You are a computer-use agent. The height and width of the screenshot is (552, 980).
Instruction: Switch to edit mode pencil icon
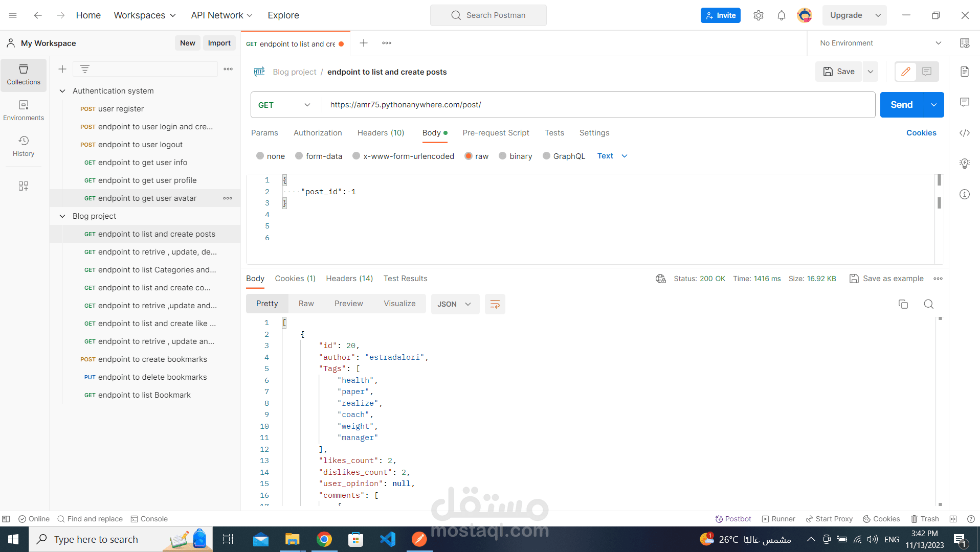(x=906, y=72)
